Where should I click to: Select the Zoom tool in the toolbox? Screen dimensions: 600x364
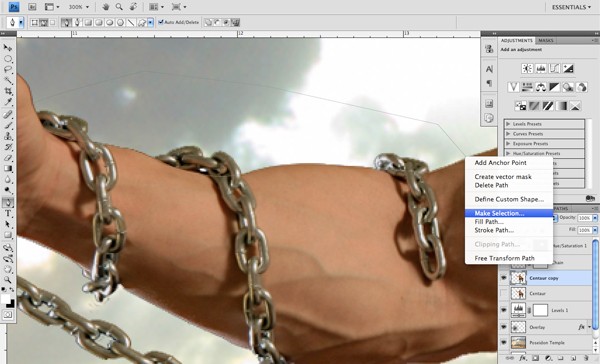(x=8, y=280)
